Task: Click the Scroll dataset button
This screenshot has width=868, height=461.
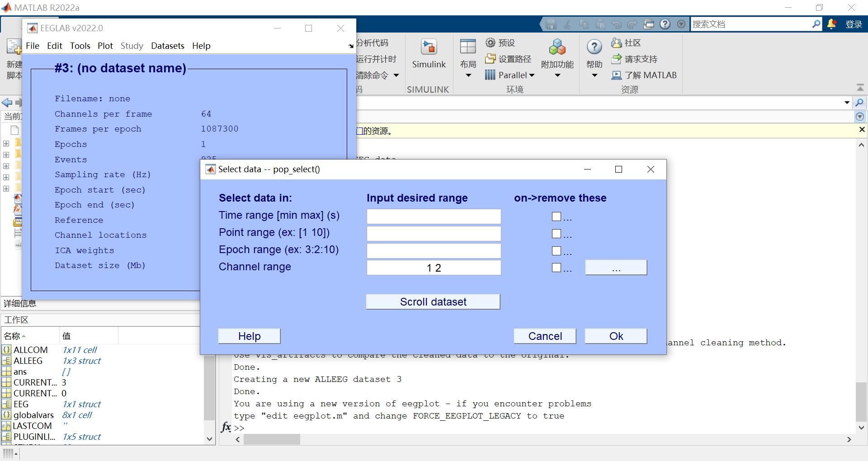Action: pos(433,302)
